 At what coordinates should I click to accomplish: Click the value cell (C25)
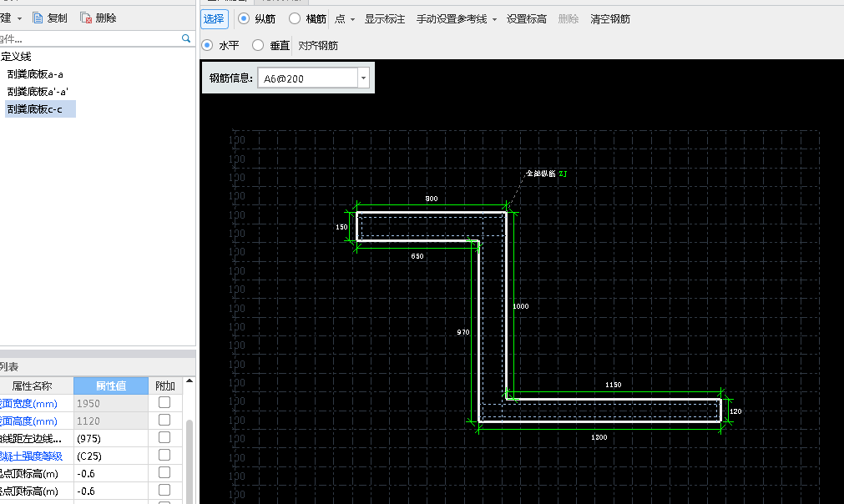(x=111, y=456)
